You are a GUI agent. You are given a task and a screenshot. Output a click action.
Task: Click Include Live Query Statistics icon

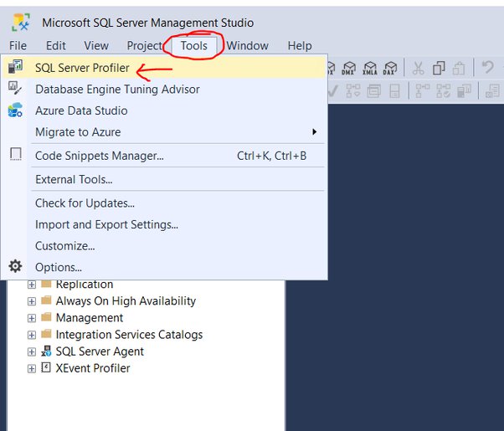[443, 91]
